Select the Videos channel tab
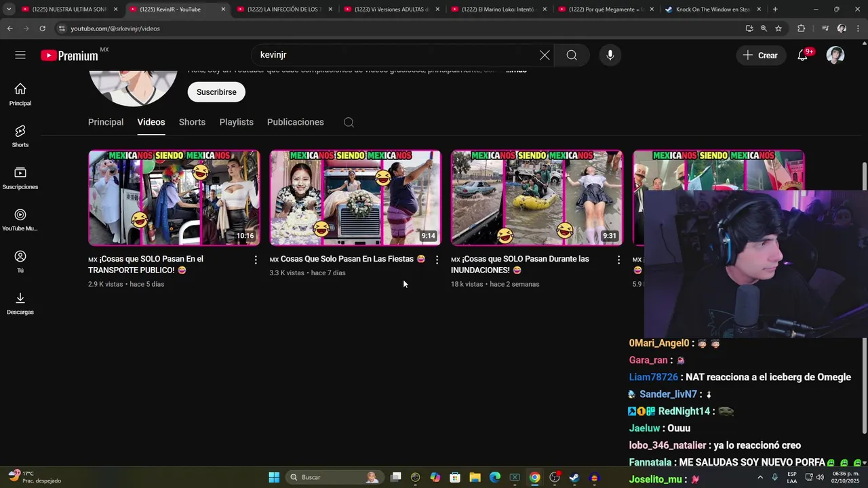This screenshot has height=488, width=868. (x=151, y=122)
